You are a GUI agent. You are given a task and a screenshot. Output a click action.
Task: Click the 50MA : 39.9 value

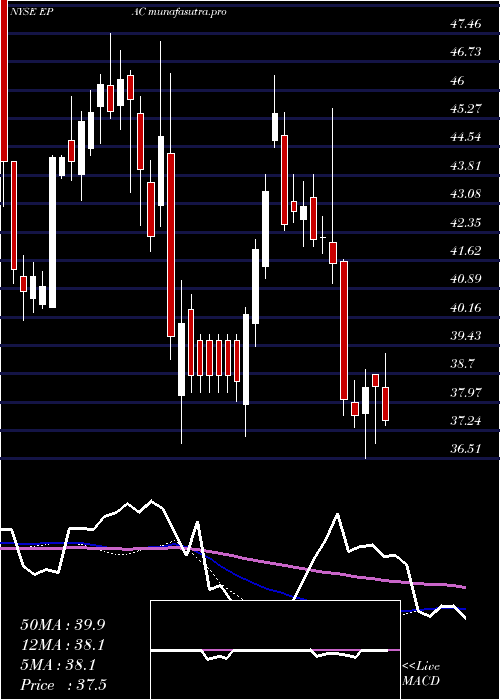[x=63, y=625]
